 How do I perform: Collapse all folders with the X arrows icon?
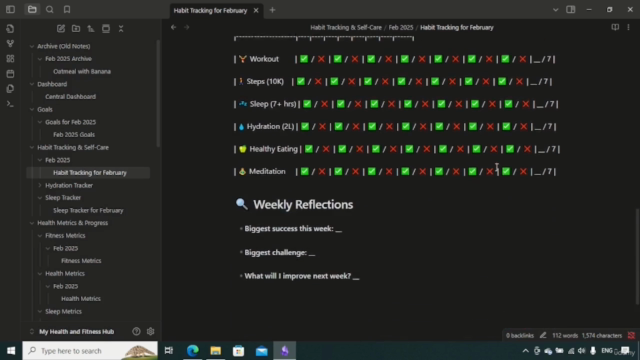[121, 29]
